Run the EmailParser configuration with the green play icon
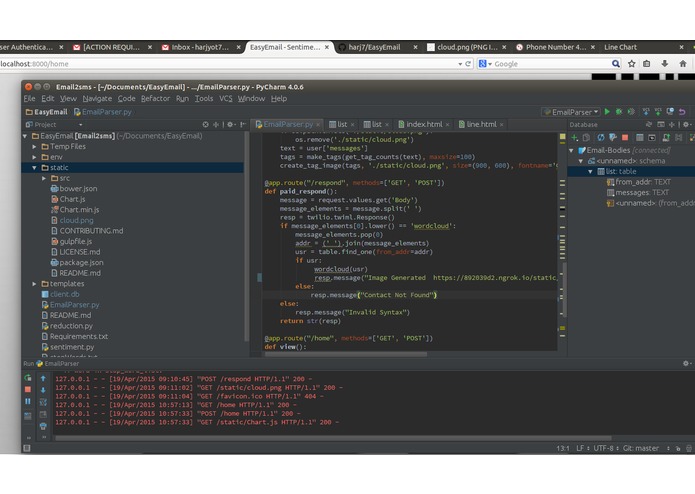695x494 pixels. click(607, 112)
